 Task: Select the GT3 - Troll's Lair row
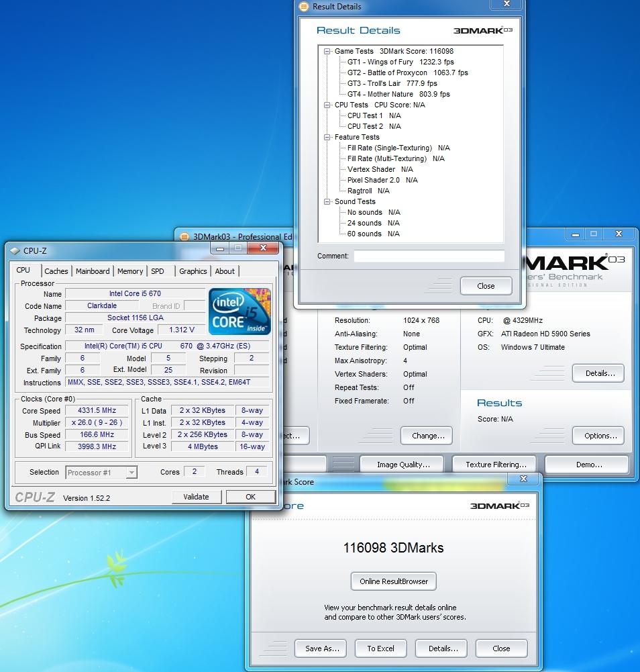coord(392,83)
